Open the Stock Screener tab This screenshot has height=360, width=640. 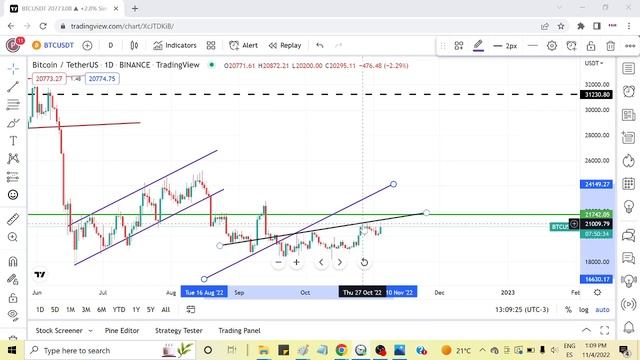click(59, 331)
